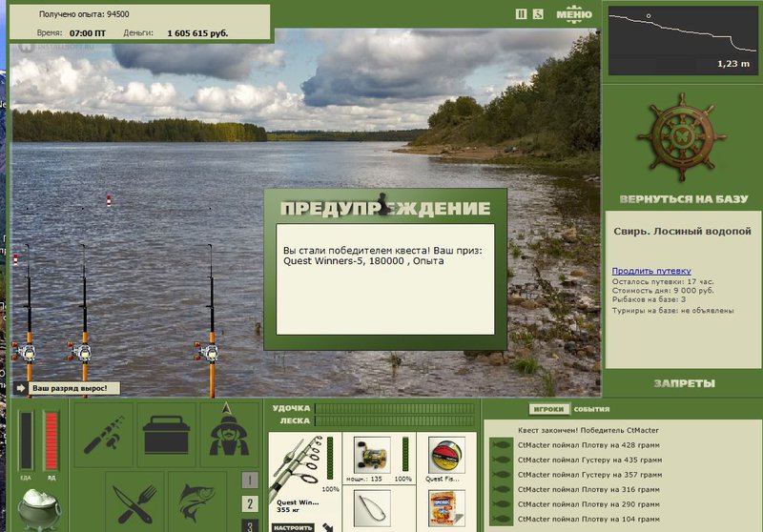The width and height of the screenshot is (763, 532).
Task: Click 'Квест закончен! Победитель CtMacter' entry
Action: pos(588,430)
